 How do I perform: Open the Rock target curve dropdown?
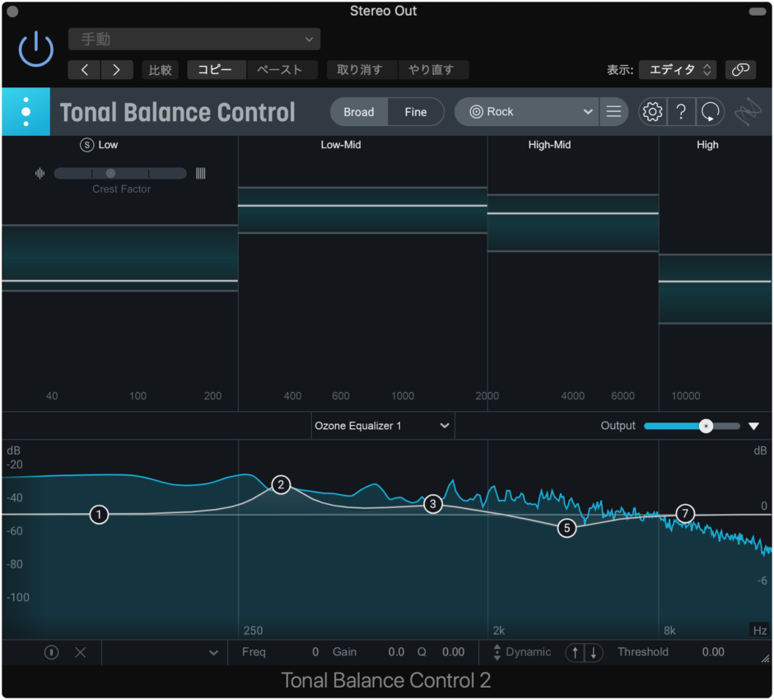pos(526,111)
